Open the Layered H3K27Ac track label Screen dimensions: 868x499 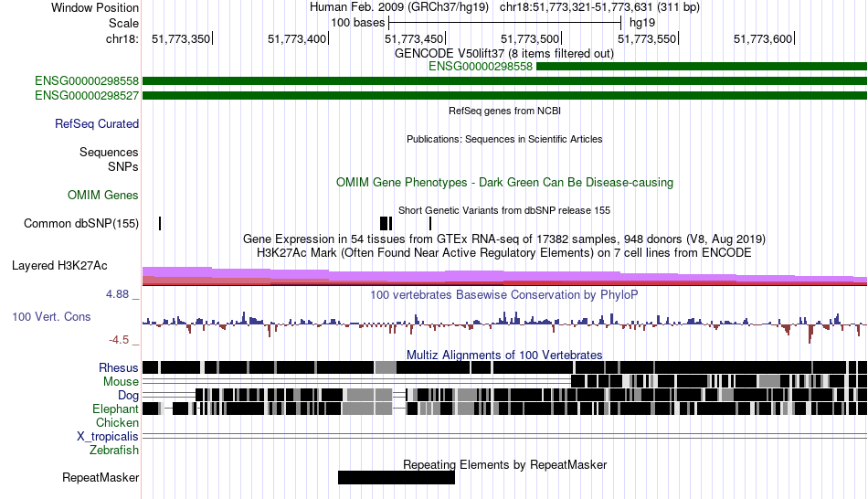[x=59, y=265]
